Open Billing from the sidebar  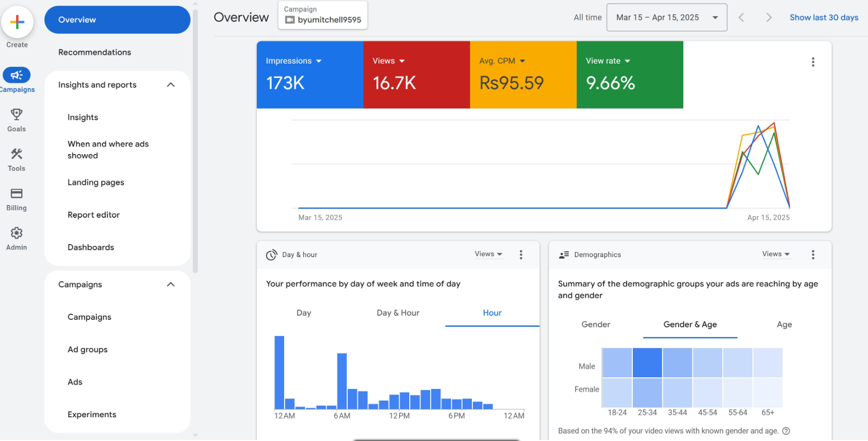pyautogui.click(x=17, y=193)
